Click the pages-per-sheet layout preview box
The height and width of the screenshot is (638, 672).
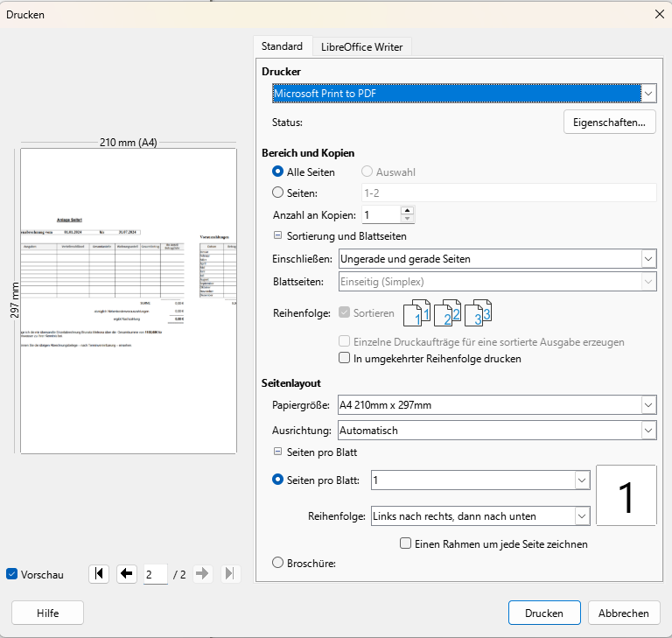click(x=626, y=495)
